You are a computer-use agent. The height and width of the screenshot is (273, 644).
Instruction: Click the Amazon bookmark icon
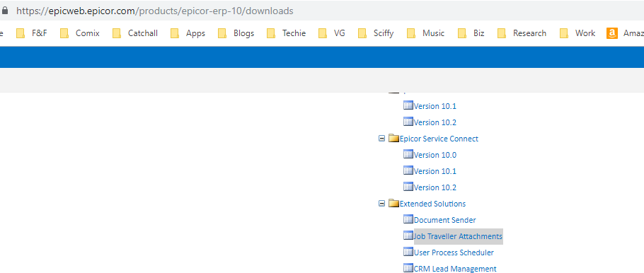(612, 33)
